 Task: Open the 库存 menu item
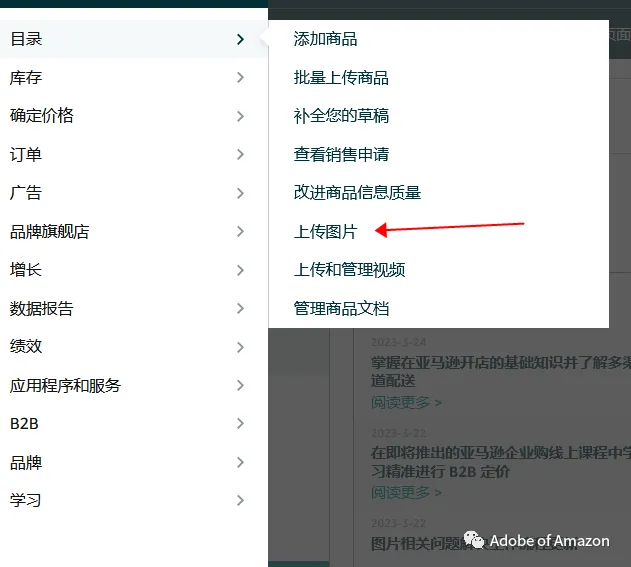click(134, 77)
